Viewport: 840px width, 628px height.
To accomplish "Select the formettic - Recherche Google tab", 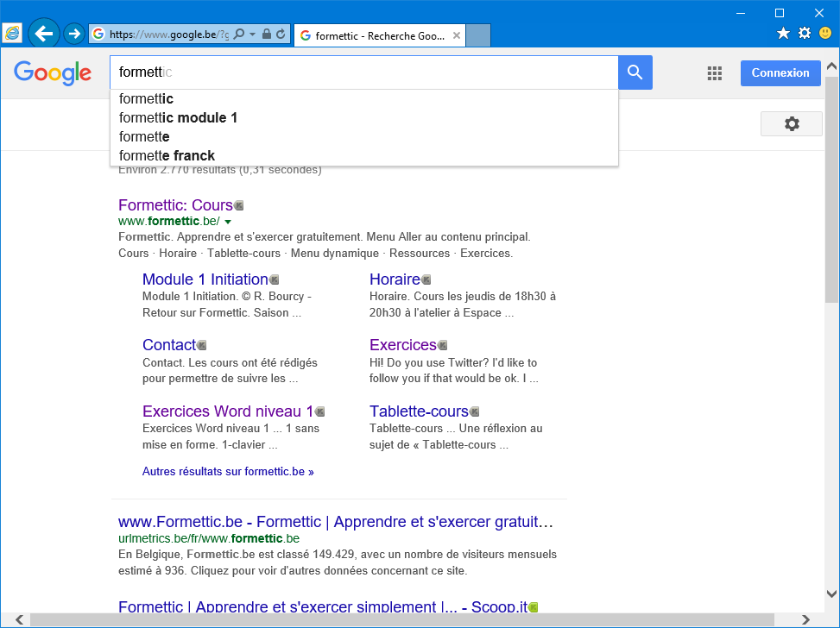I will [x=379, y=35].
